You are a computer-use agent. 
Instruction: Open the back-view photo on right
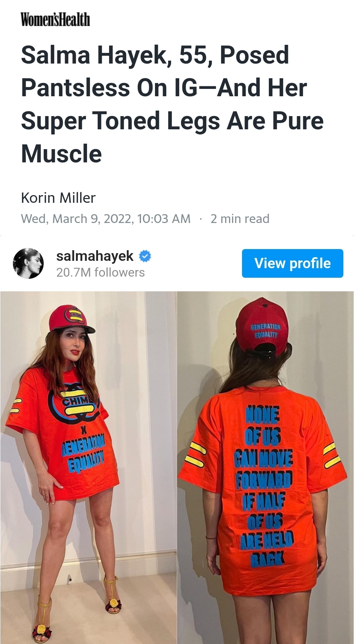tap(265, 467)
